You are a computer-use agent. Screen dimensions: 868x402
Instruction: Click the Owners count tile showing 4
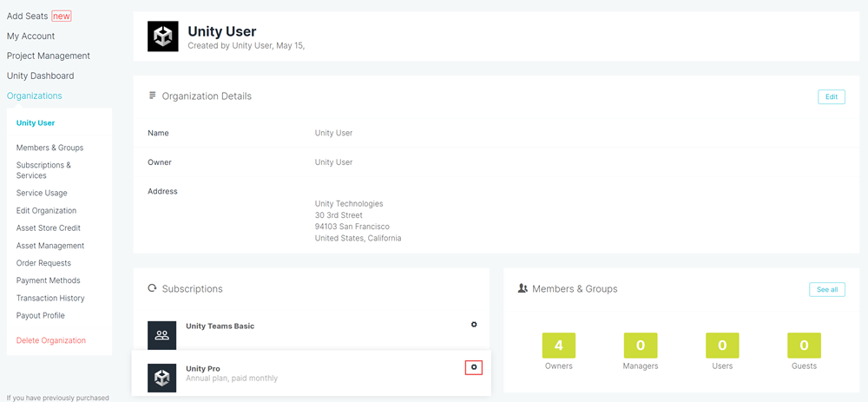pyautogui.click(x=558, y=346)
